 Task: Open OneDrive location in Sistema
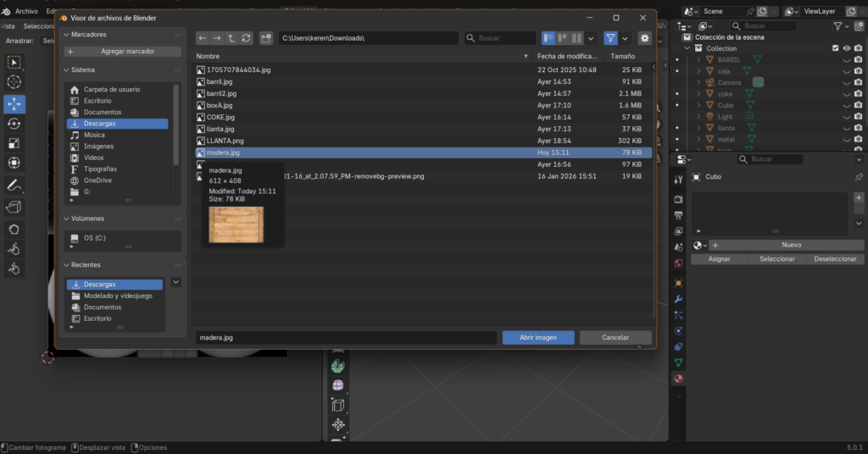tap(97, 180)
